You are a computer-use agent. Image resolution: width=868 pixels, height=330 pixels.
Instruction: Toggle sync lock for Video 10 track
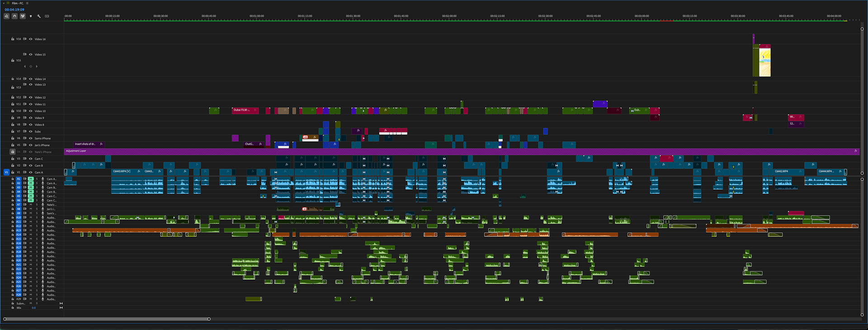click(x=25, y=111)
